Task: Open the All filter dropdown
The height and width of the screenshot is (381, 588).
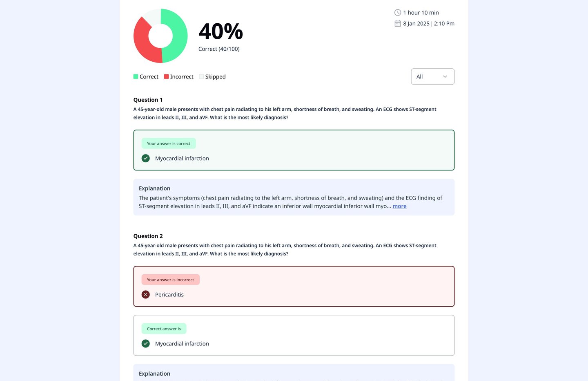Action: (432, 76)
